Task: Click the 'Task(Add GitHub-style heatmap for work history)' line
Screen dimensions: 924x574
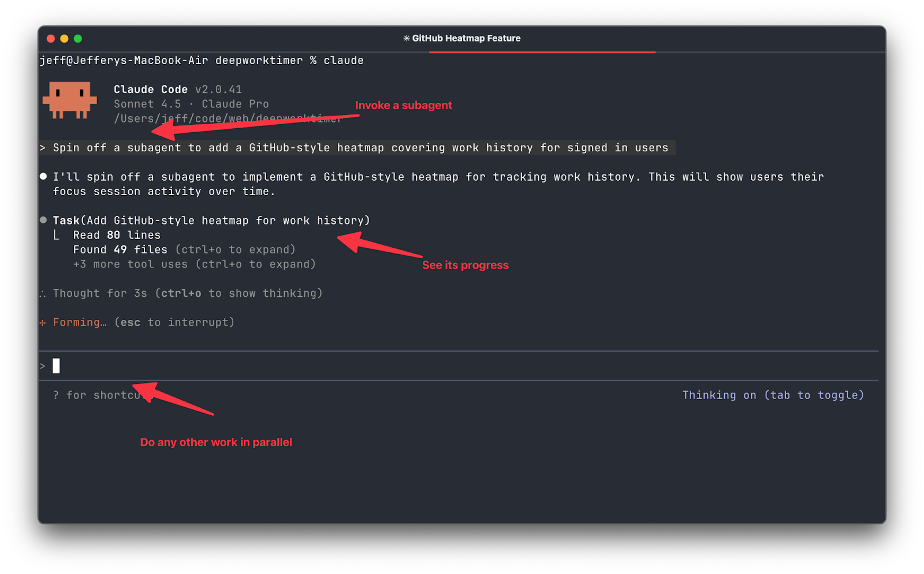Action: (x=211, y=220)
